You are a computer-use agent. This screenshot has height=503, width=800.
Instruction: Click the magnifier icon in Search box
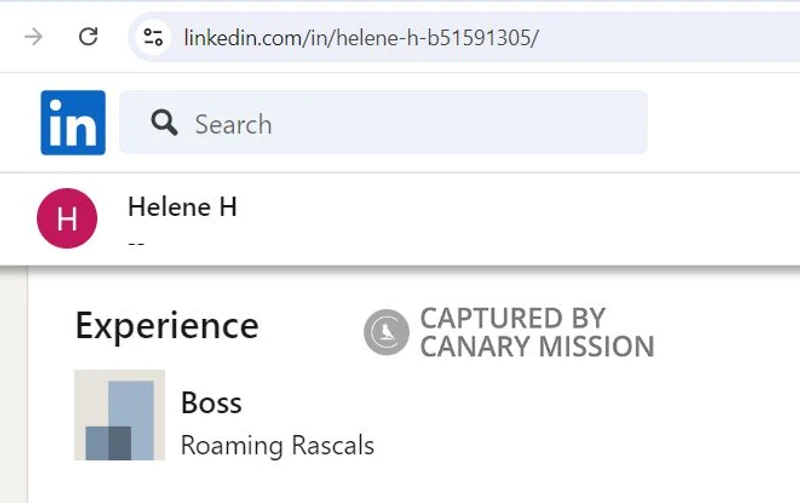click(164, 123)
